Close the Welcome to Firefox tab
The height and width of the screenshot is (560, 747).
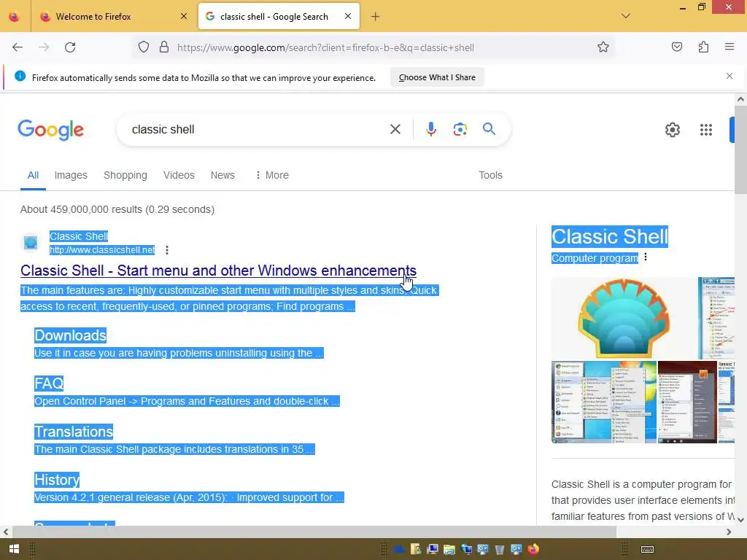184,16
